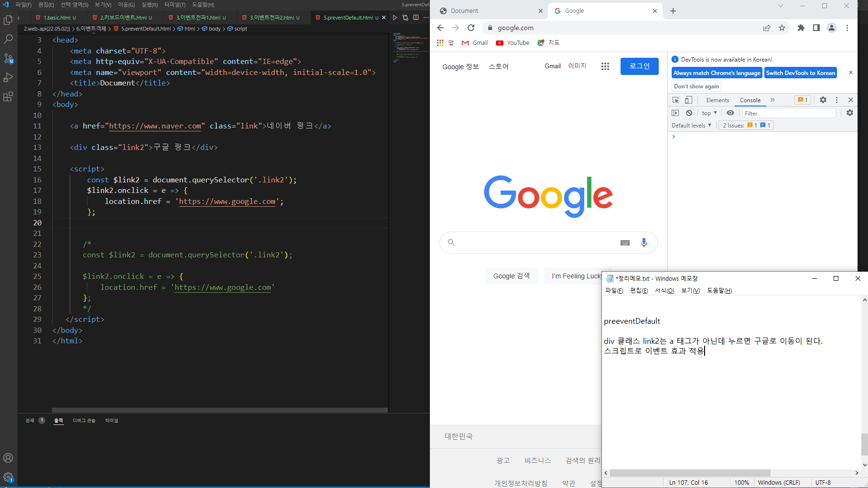Open Console settings gear beside Filter
Image resolution: width=868 pixels, height=488 pixels.
click(850, 113)
